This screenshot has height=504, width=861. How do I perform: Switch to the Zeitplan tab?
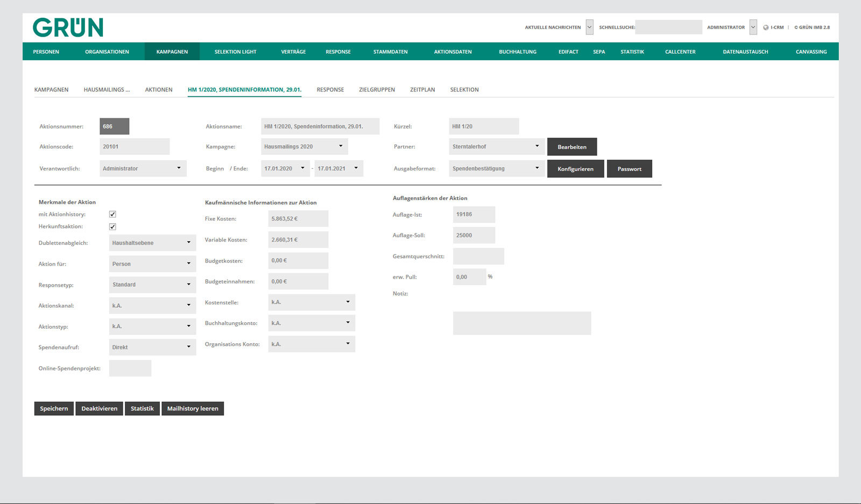coord(422,90)
